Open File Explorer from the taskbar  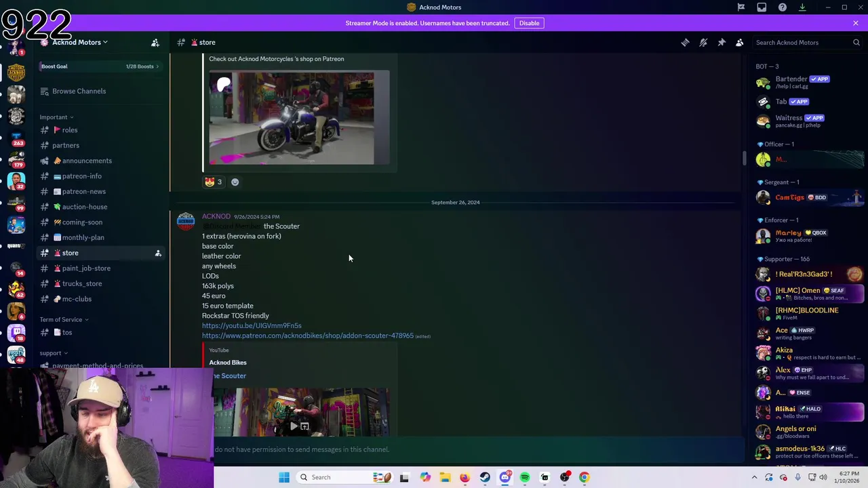pyautogui.click(x=445, y=477)
